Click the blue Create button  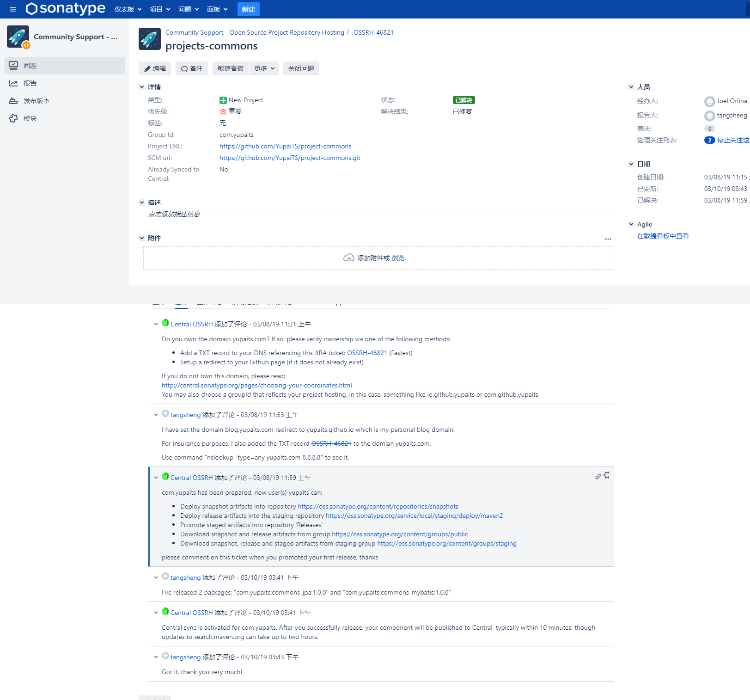point(248,9)
